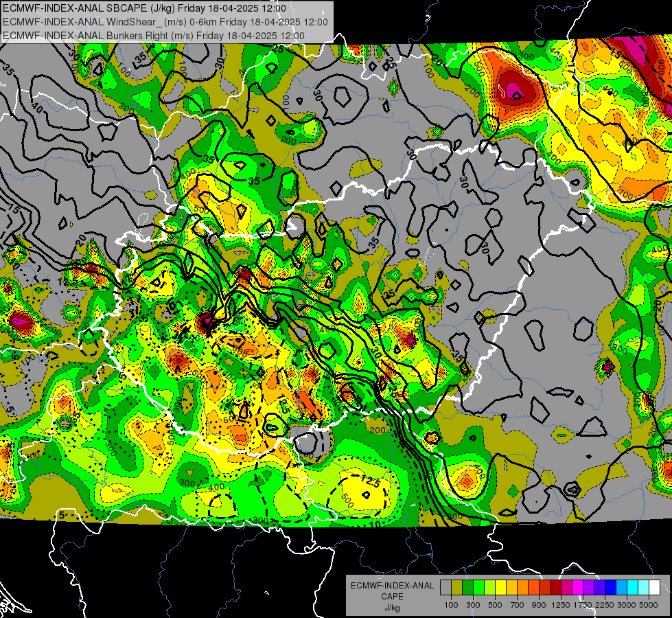Click the Bunkers Right (m/s) header line
This screenshot has width=672, height=618.
click(x=154, y=36)
